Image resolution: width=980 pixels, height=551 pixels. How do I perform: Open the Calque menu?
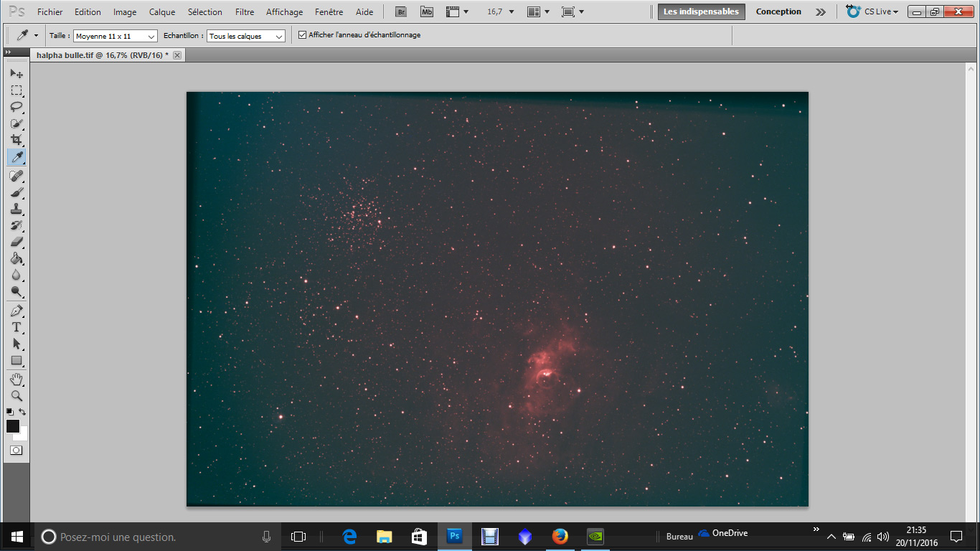[162, 11]
